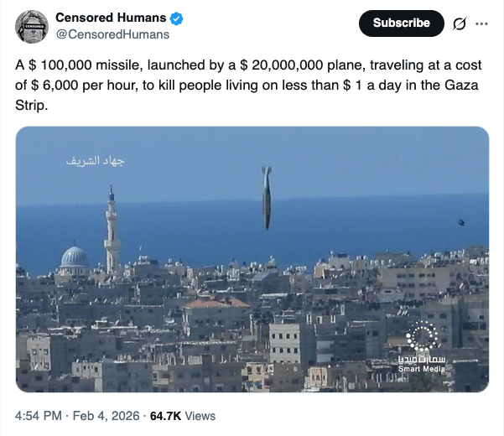The width and height of the screenshot is (504, 436).
Task: Click the Grok icon beside Subscribe
Action: (x=459, y=23)
